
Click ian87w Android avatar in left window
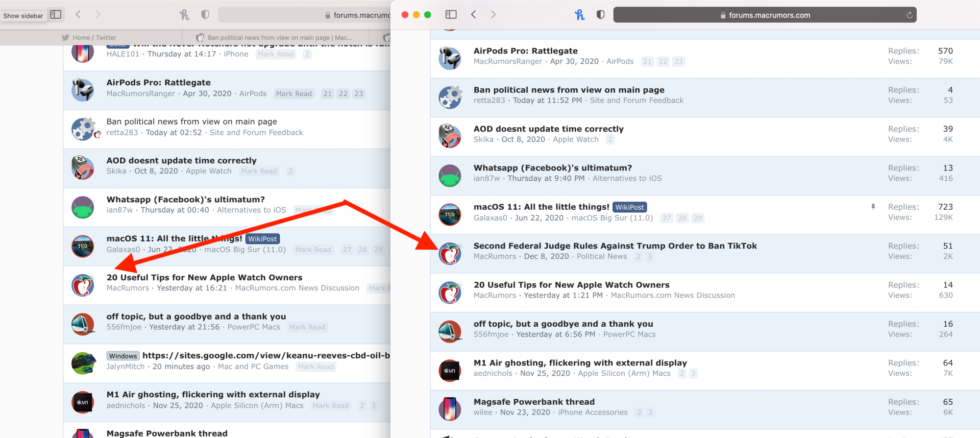83,207
